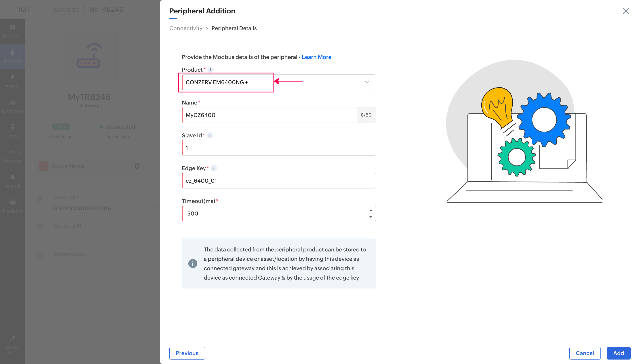640x364 pixels.
Task: Open Quick Start in the sidebar
Action: pos(12,345)
